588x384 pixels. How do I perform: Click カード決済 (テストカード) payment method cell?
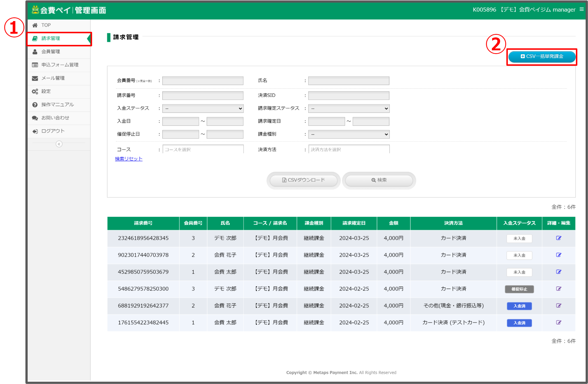pyautogui.click(x=453, y=322)
